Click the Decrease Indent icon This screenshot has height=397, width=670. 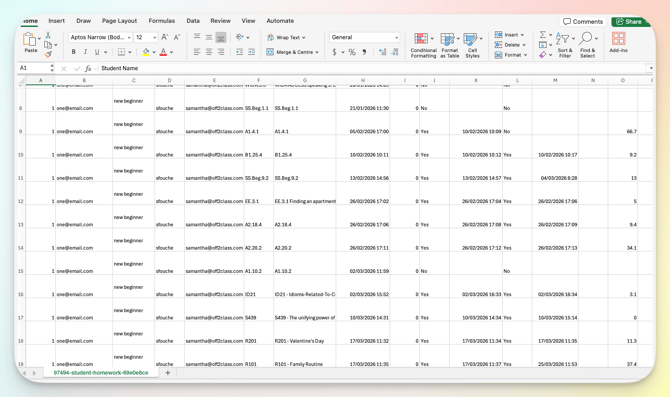point(239,52)
